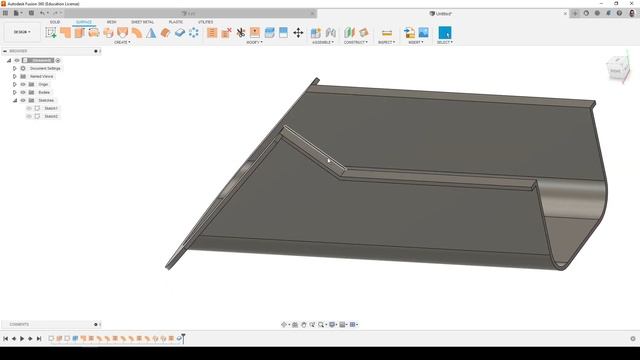This screenshot has height=360, width=640.
Task: Switch to the Plastic tab
Action: pyautogui.click(x=176, y=22)
